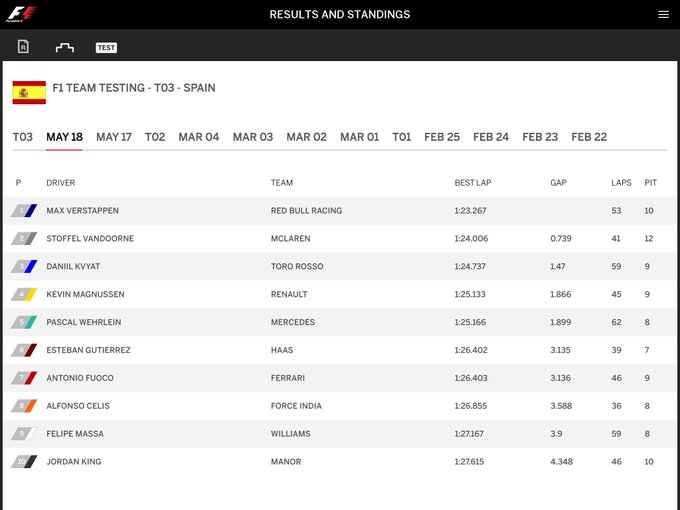
Task: Open the FEB 24 tab
Action: coord(491,137)
